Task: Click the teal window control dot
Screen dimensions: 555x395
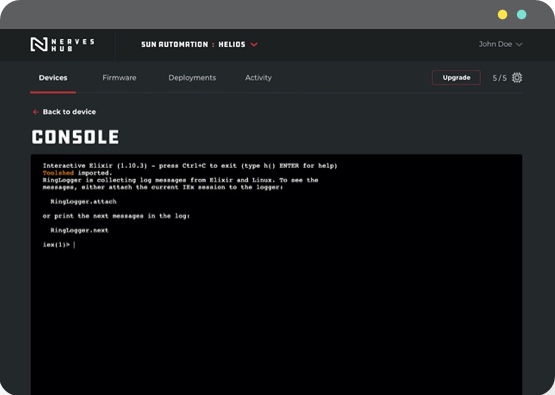Action: [x=521, y=15]
